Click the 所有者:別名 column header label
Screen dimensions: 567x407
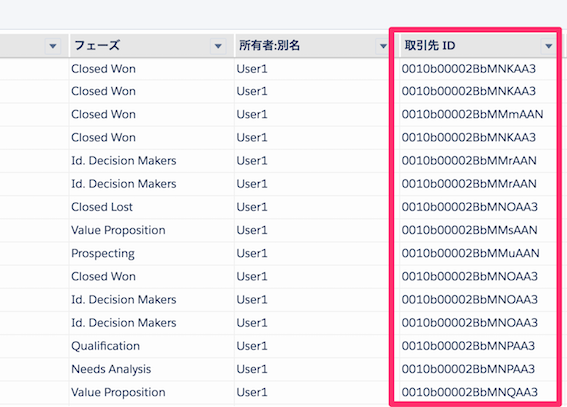(269, 46)
